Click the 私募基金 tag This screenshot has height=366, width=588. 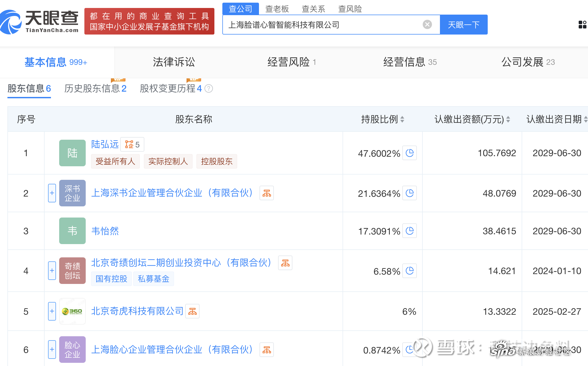pos(153,279)
